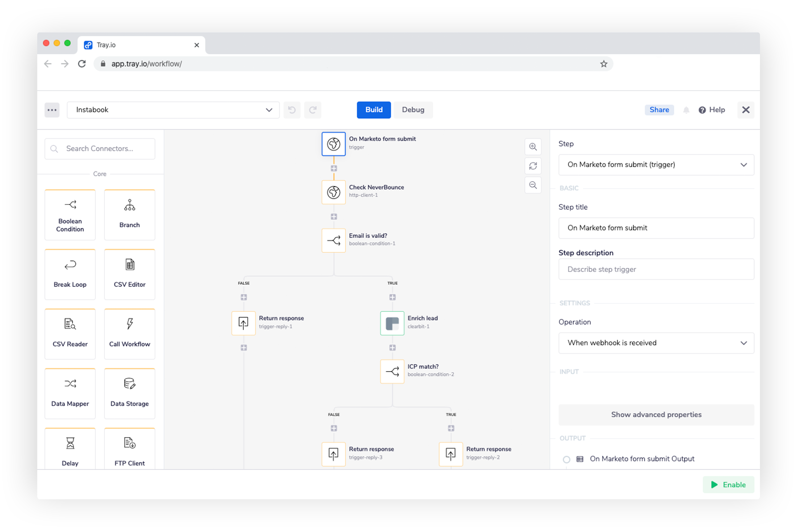Screen dimensions: 798x532
Task: Click the Show advanced properties button
Action: point(656,414)
